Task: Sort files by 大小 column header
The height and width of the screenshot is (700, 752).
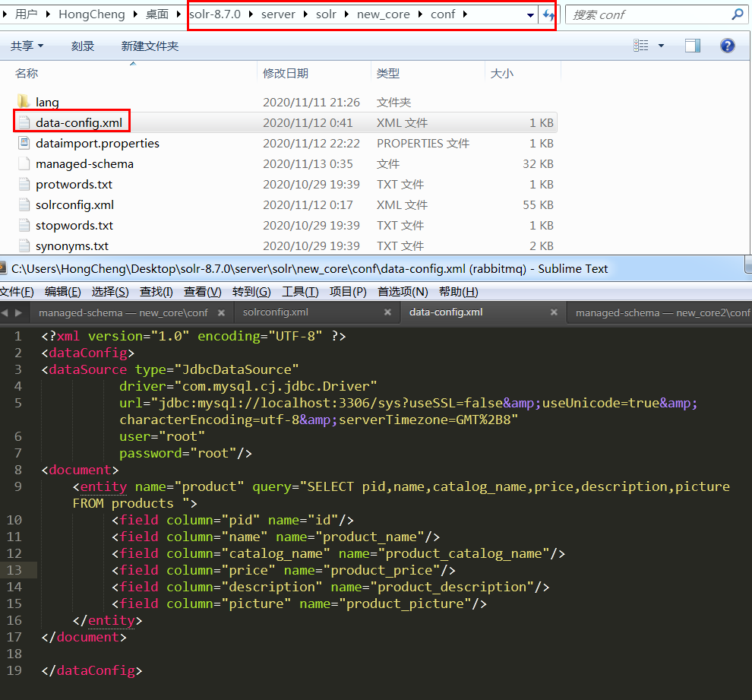Action: point(501,74)
